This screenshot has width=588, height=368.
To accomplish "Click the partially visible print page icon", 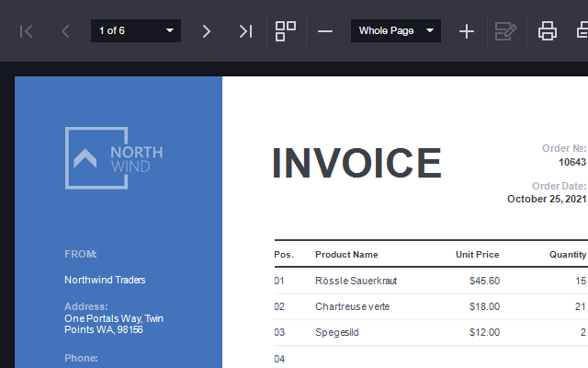I will [582, 31].
